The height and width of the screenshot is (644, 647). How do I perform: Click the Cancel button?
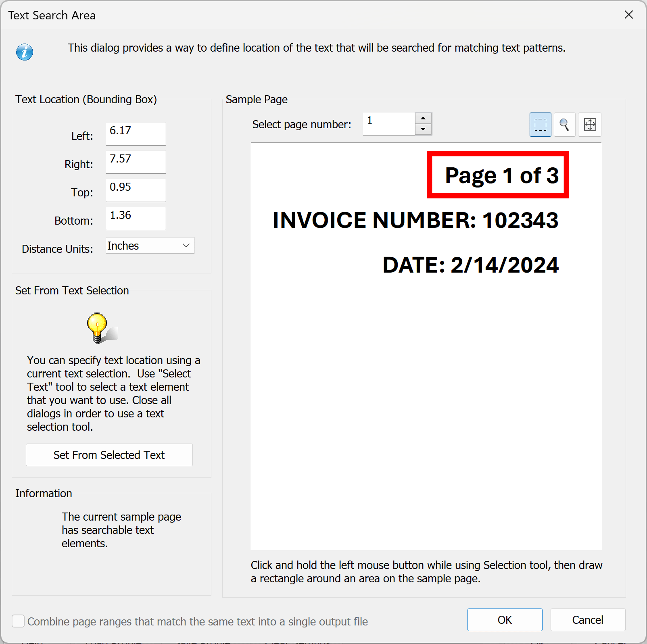point(588,620)
